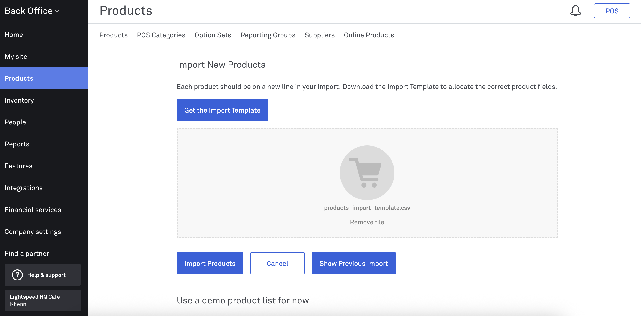Open the notifications bell

pyautogui.click(x=575, y=11)
